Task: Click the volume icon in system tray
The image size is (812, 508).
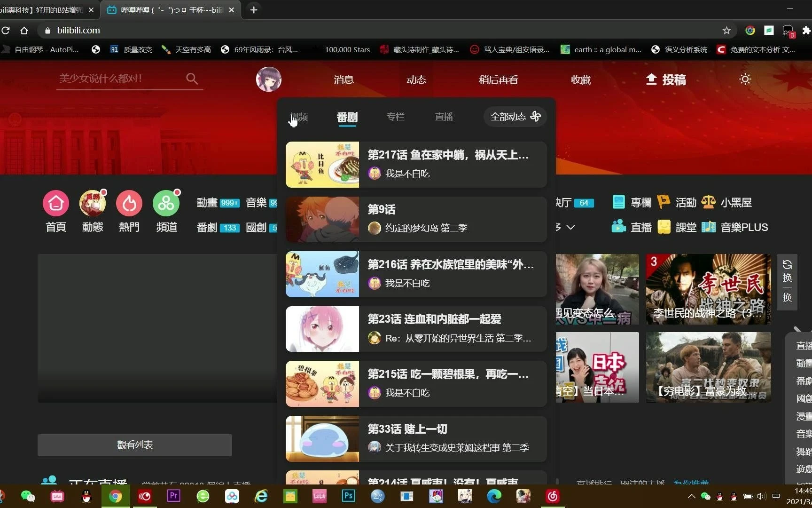Action: click(762, 496)
